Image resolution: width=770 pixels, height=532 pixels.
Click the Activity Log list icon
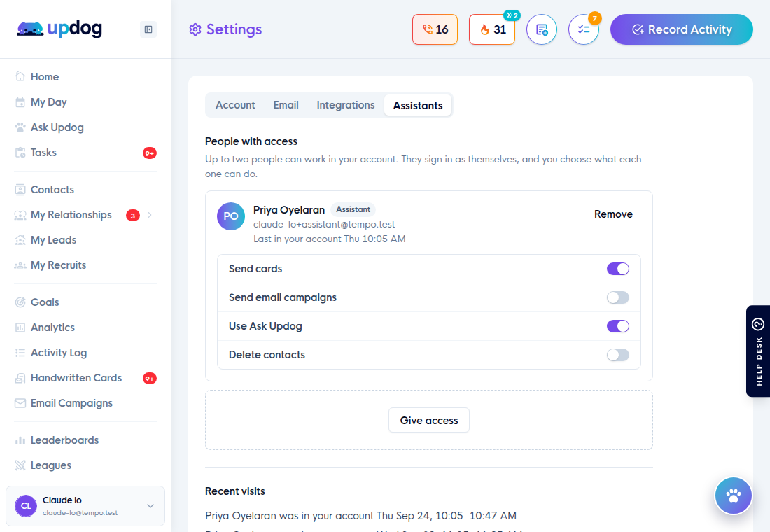20,353
